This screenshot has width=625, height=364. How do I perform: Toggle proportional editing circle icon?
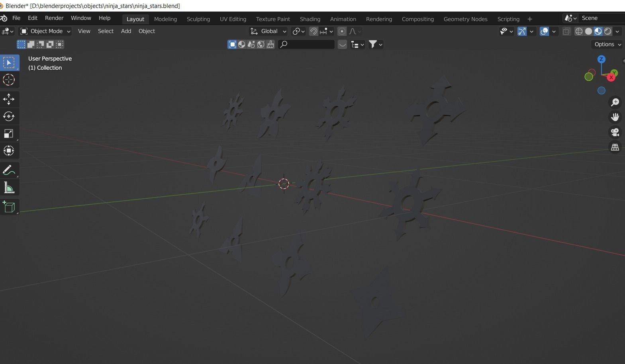coord(342,31)
